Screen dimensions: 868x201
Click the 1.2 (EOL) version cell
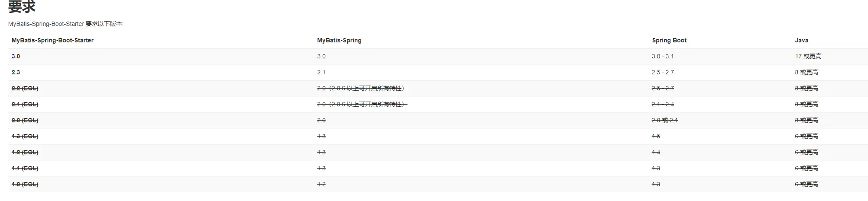[x=25, y=152]
